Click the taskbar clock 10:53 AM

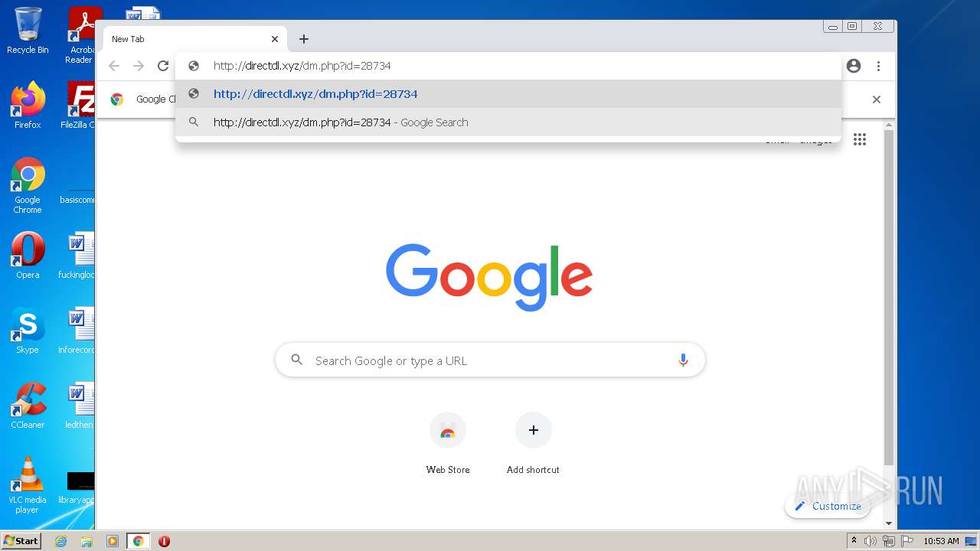tap(941, 541)
